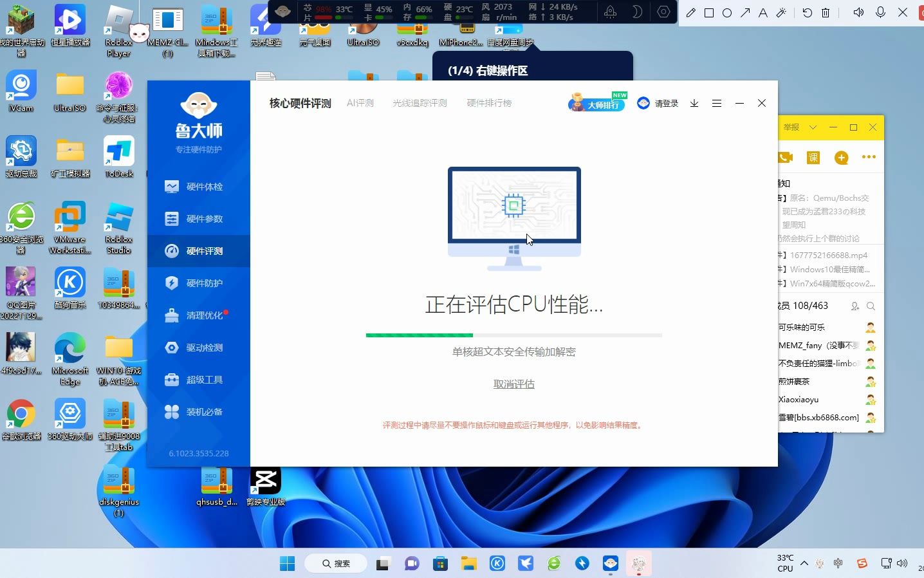Toggle speaker audio in recorder toolbar

click(858, 12)
